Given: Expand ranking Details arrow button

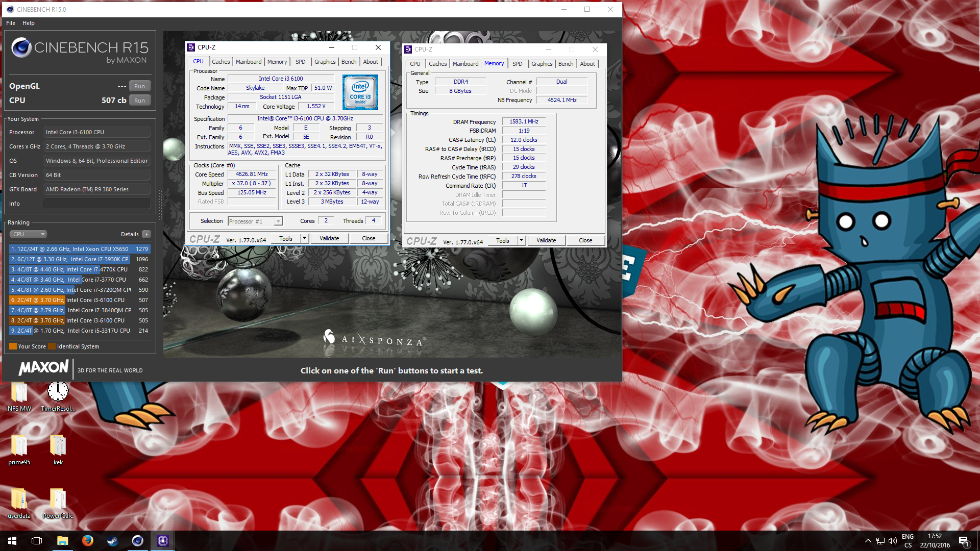Looking at the screenshot, I should (x=146, y=234).
